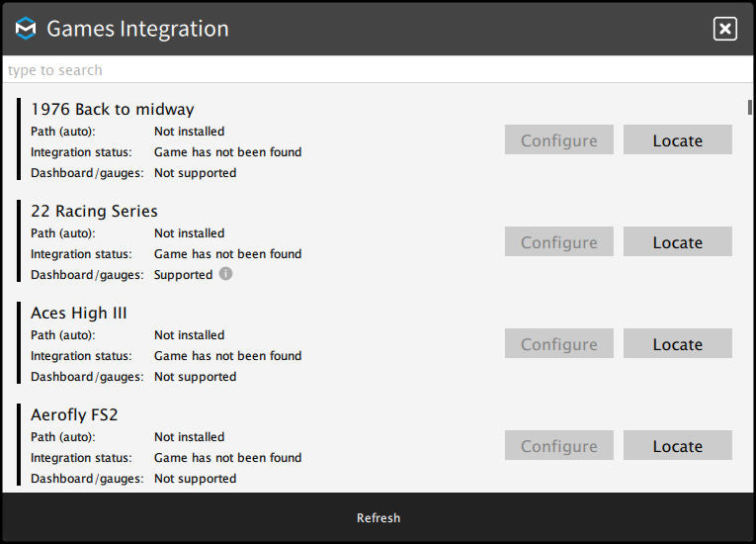Configure 22 Racing Series
This screenshot has width=756, height=544.
tap(558, 241)
